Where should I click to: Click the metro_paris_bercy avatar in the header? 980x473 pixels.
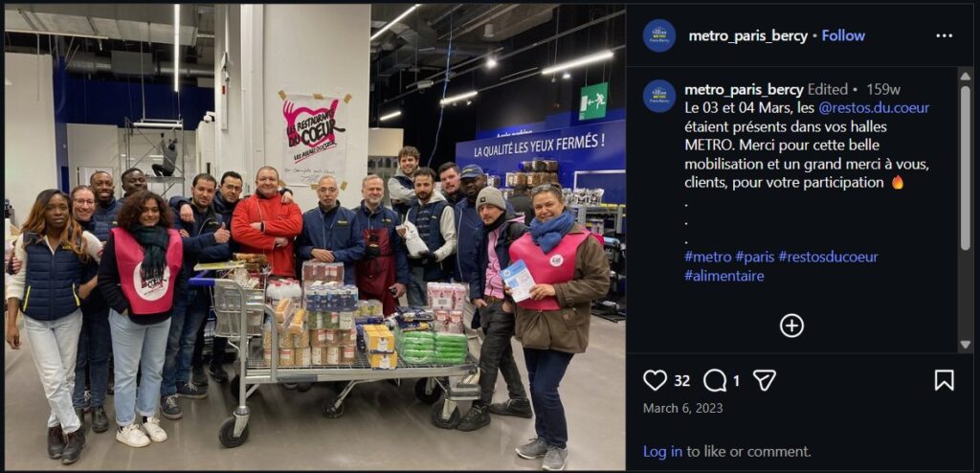(x=658, y=35)
